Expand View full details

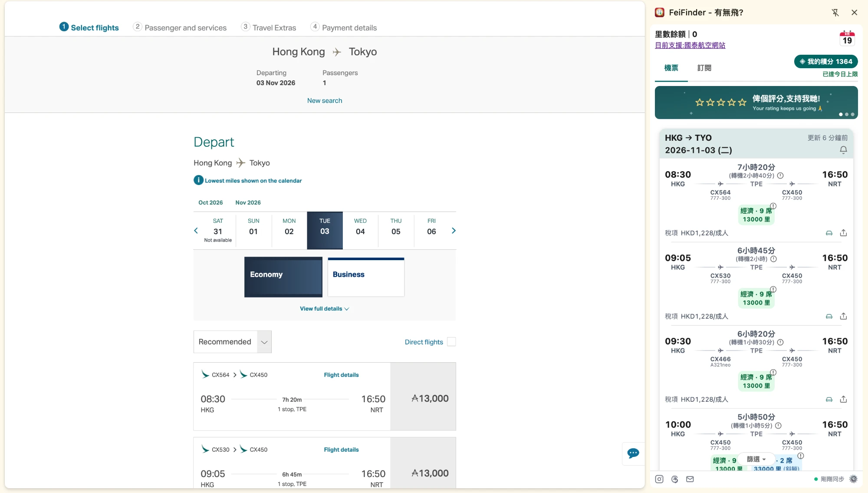click(324, 309)
